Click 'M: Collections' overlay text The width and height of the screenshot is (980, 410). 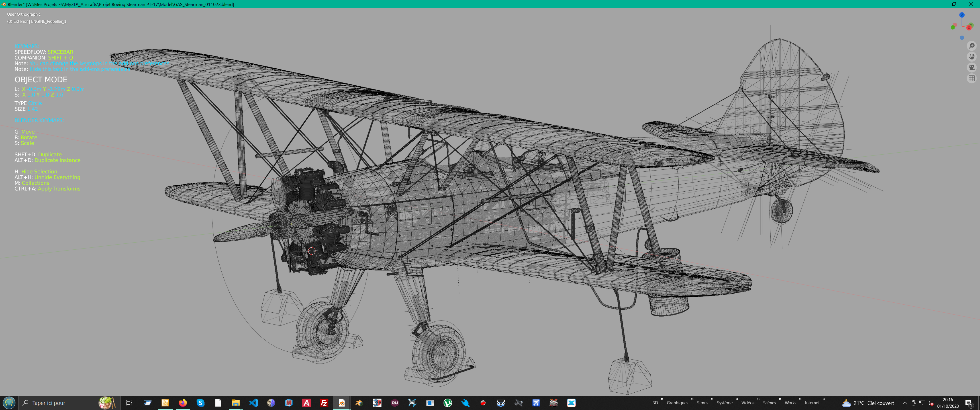click(x=32, y=183)
